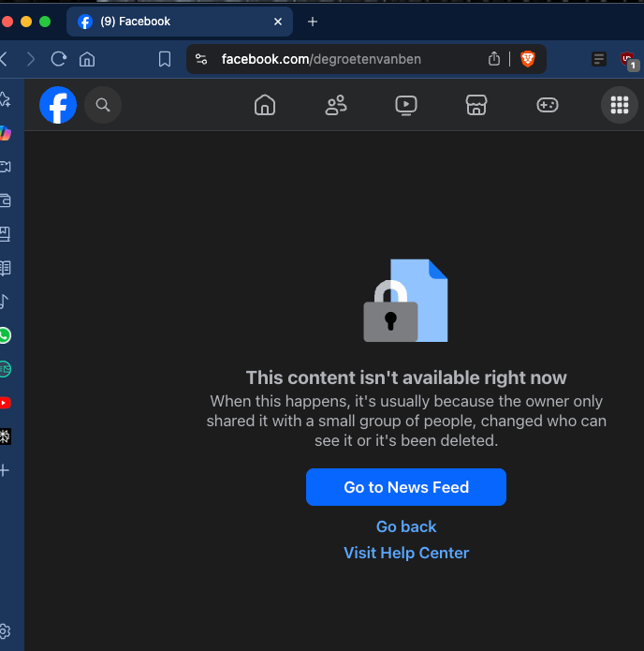
Task: Open sidebar settings gear
Action: coord(5,631)
